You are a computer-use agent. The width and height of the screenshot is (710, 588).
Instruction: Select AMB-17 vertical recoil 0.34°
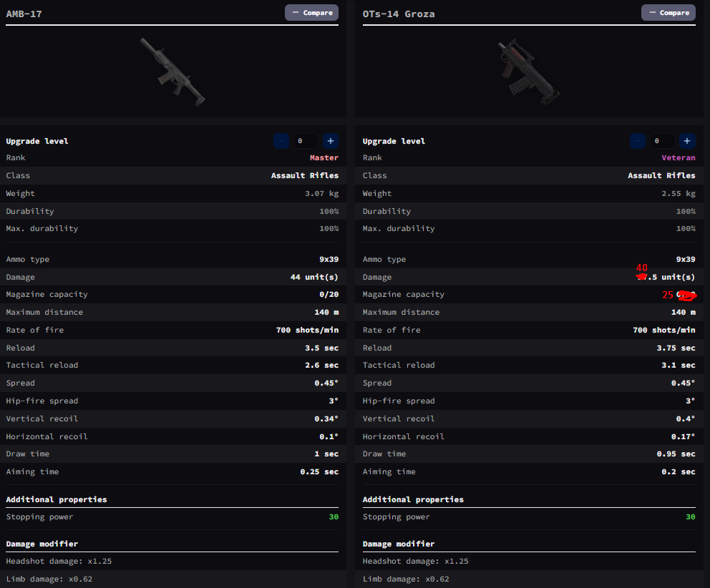[326, 418]
